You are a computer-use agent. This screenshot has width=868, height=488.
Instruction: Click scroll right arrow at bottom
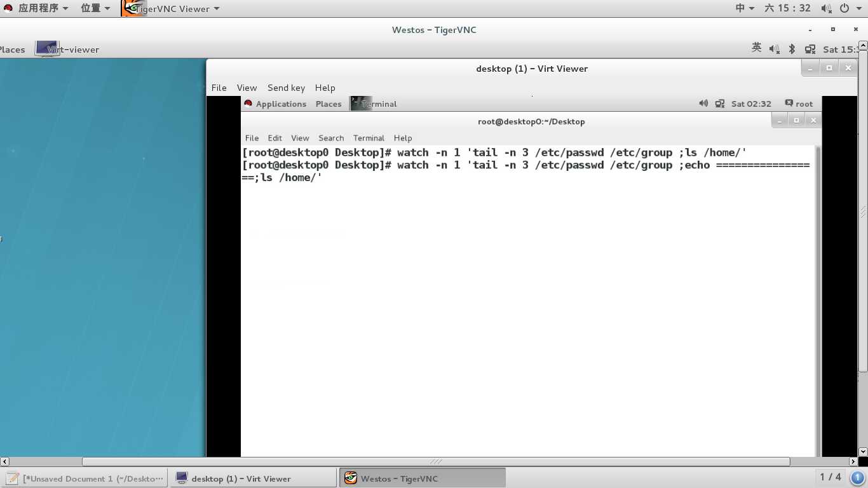coord(853,461)
